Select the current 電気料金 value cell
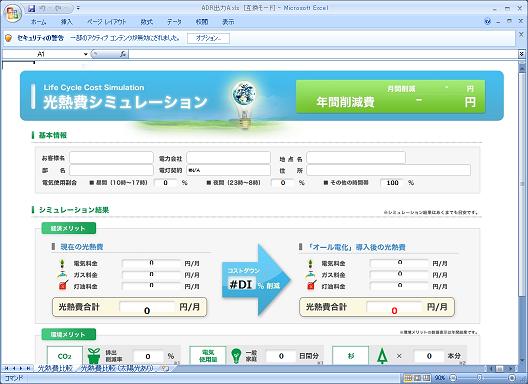The image size is (528, 384). tap(152, 263)
